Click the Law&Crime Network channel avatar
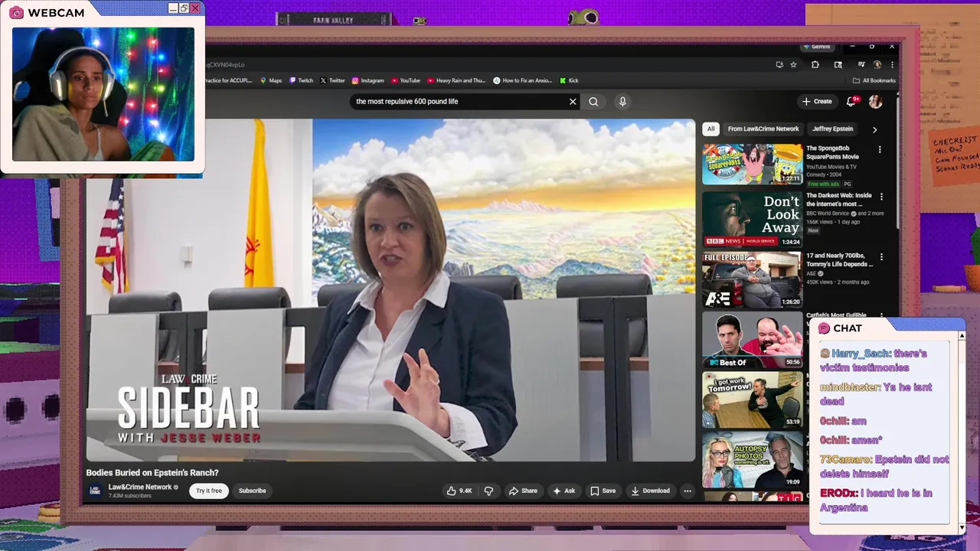 click(x=95, y=491)
